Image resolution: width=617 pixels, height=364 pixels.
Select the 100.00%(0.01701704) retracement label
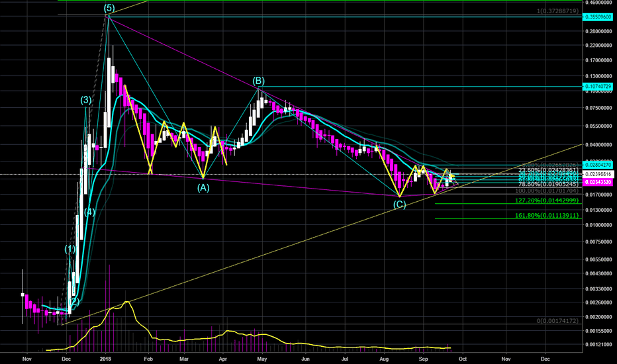547,191
